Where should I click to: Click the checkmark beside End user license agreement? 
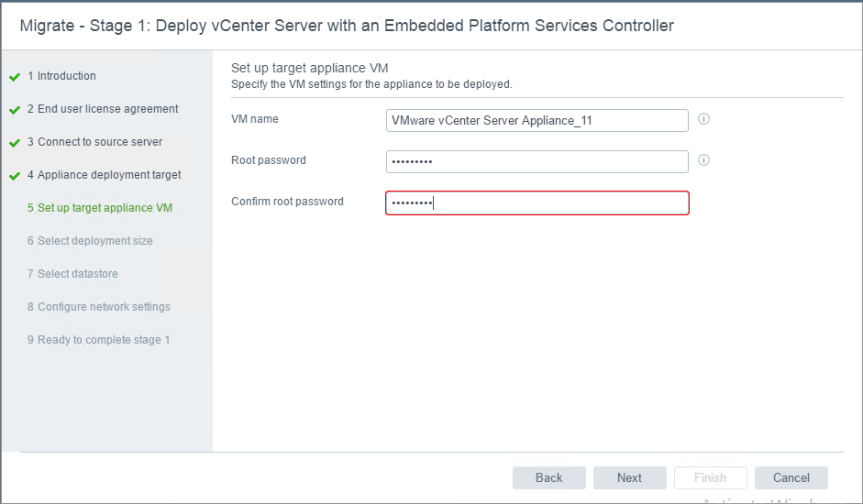pyautogui.click(x=15, y=110)
